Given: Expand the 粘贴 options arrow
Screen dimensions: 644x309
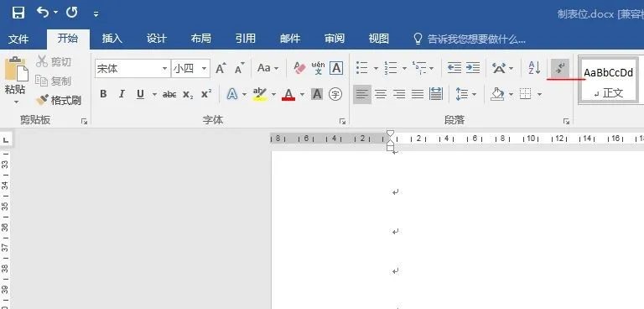Looking at the screenshot, I should [x=17, y=102].
